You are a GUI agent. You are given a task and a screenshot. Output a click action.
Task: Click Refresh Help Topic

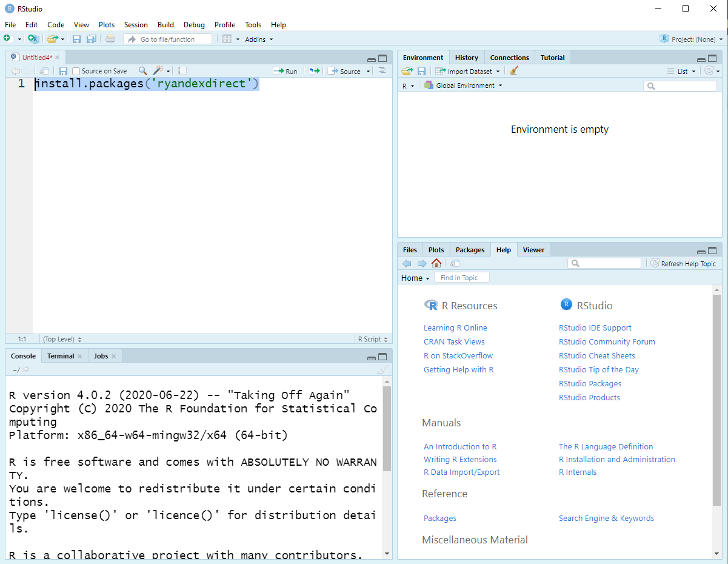click(683, 264)
